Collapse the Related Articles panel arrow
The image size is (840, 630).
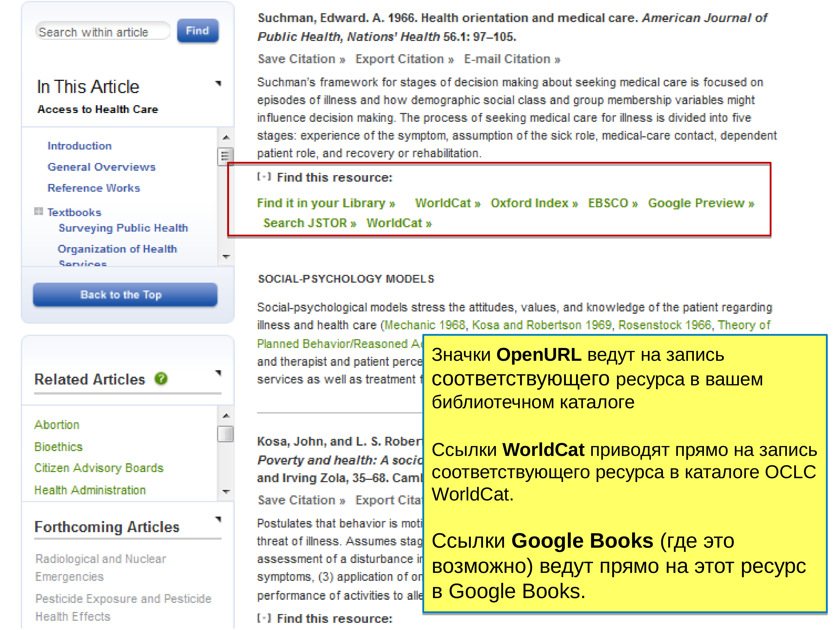pos(218,373)
